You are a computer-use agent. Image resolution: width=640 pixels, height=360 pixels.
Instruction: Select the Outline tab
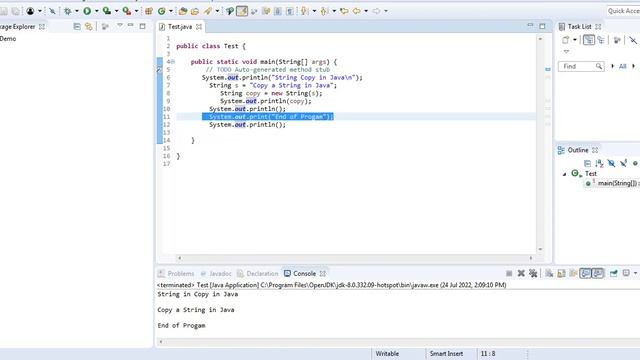[578, 150]
